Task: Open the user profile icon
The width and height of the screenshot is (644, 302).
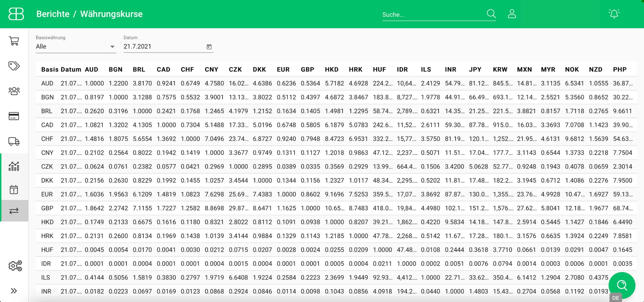Action: [512, 14]
